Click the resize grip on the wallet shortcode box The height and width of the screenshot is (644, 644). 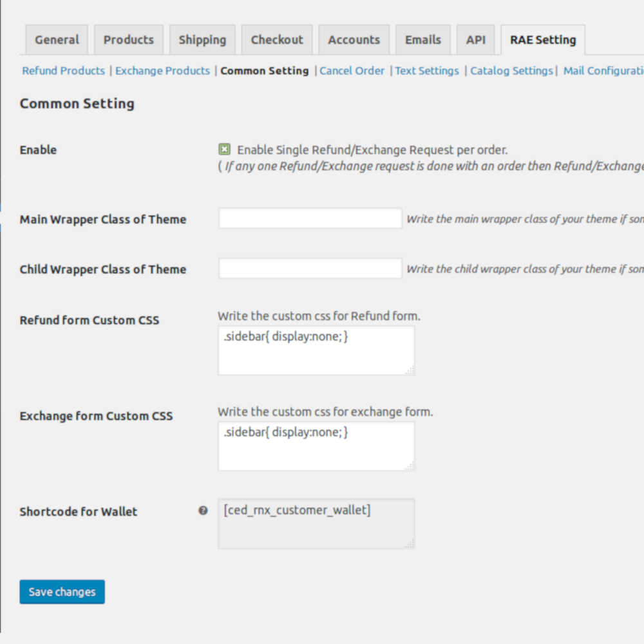[x=411, y=545]
